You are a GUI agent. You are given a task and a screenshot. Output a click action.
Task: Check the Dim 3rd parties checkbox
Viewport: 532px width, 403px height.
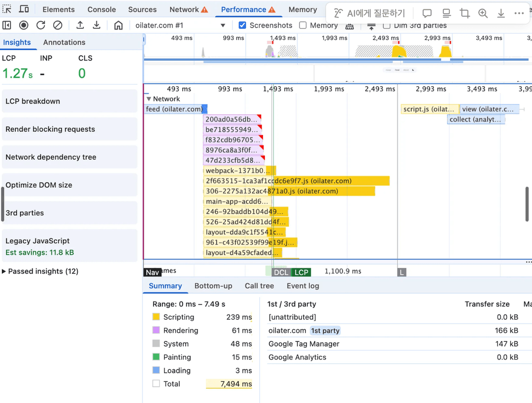pos(387,25)
